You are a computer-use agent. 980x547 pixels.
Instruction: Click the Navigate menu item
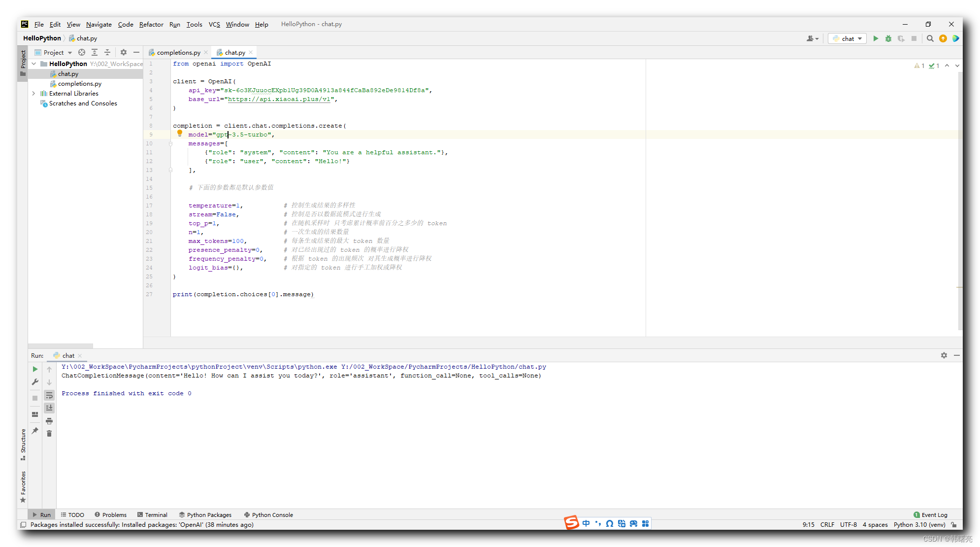point(98,24)
